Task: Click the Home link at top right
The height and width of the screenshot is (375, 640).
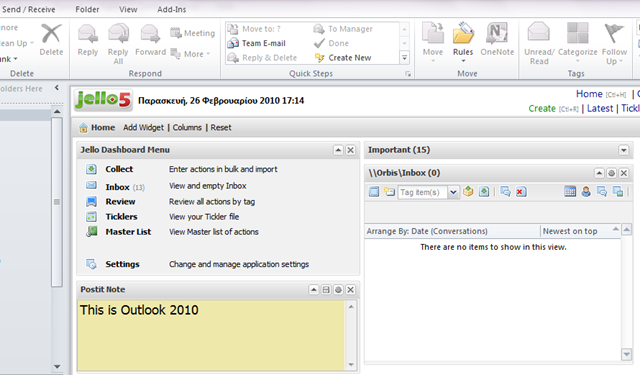Action: pos(589,94)
